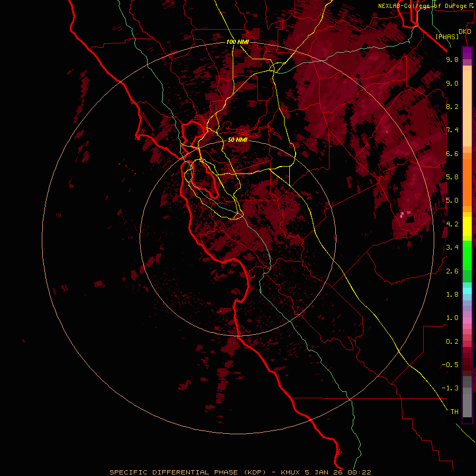Click the 8.2 legend value
476x476 pixels.
(452, 106)
